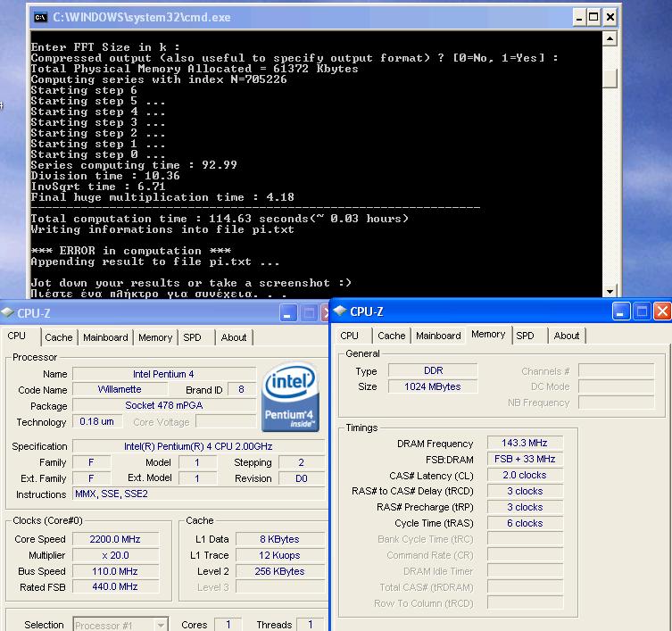The image size is (672, 631).
Task: Click the tRP value 3 clocks
Action: pyautogui.click(x=525, y=507)
